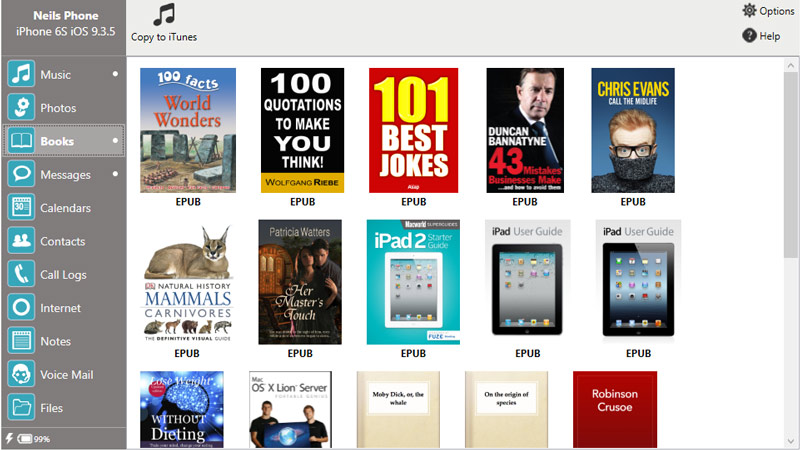The image size is (800, 450).
Task: Open the Options text link
Action: 777,11
